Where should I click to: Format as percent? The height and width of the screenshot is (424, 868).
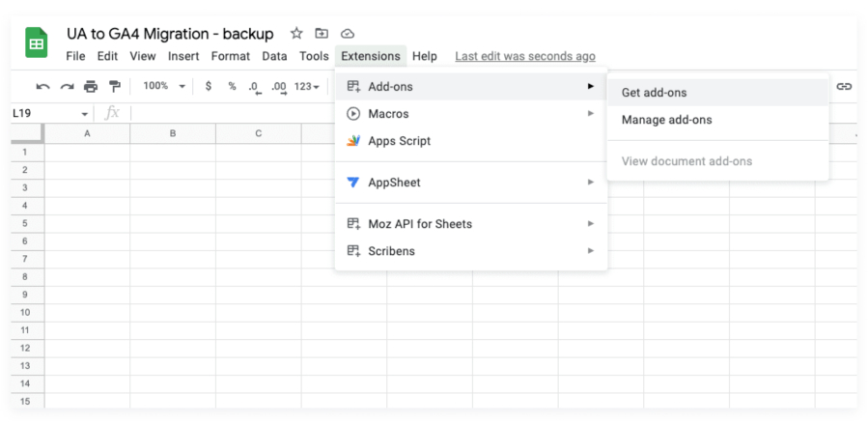[232, 86]
